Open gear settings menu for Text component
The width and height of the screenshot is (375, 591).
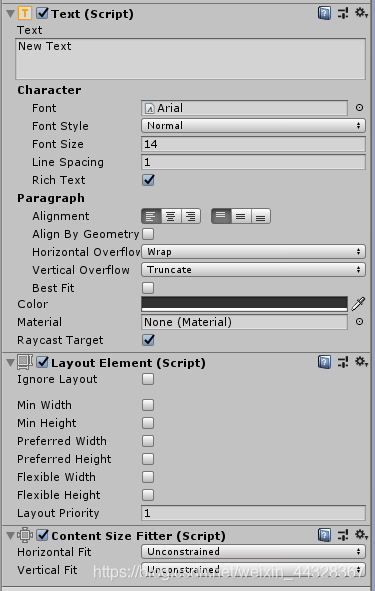click(361, 13)
